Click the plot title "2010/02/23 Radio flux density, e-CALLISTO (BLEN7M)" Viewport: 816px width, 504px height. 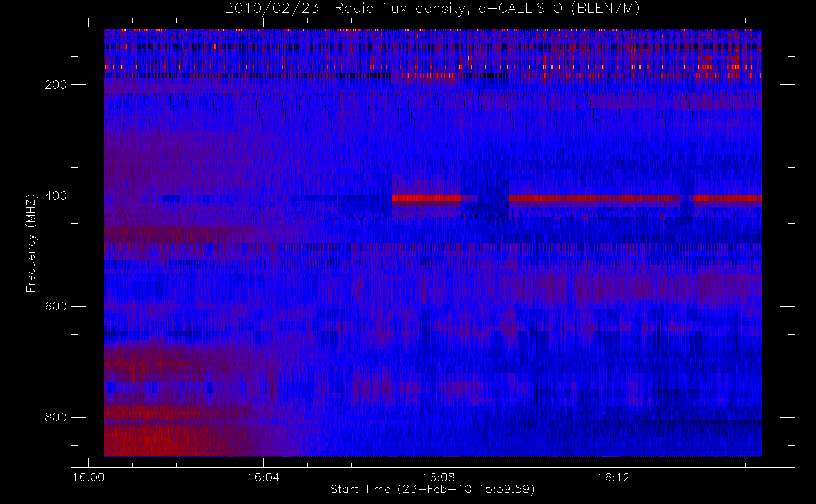click(x=432, y=9)
